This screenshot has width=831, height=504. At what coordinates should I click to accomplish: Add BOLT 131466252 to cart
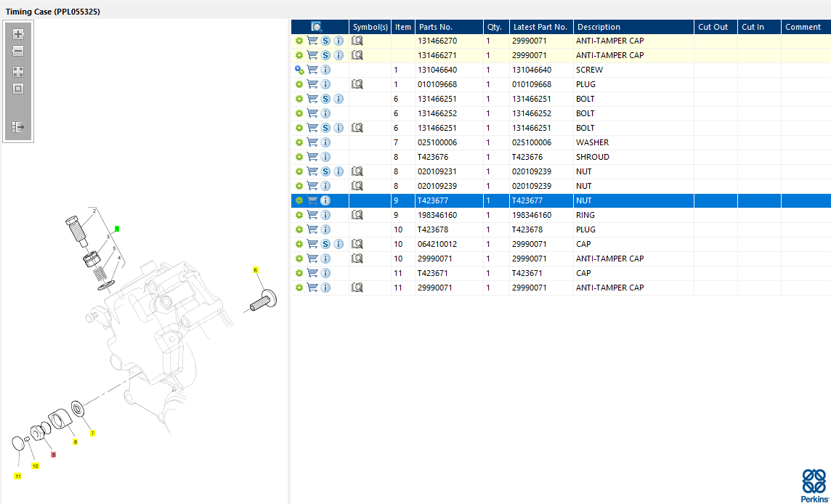pyautogui.click(x=312, y=113)
